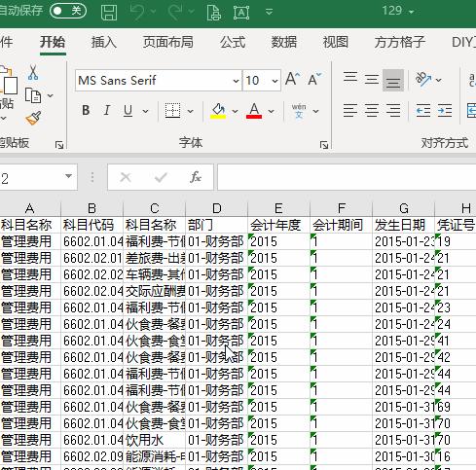476x470 pixels.
Task: Switch to the 页面布局 tab
Action: pos(168,42)
